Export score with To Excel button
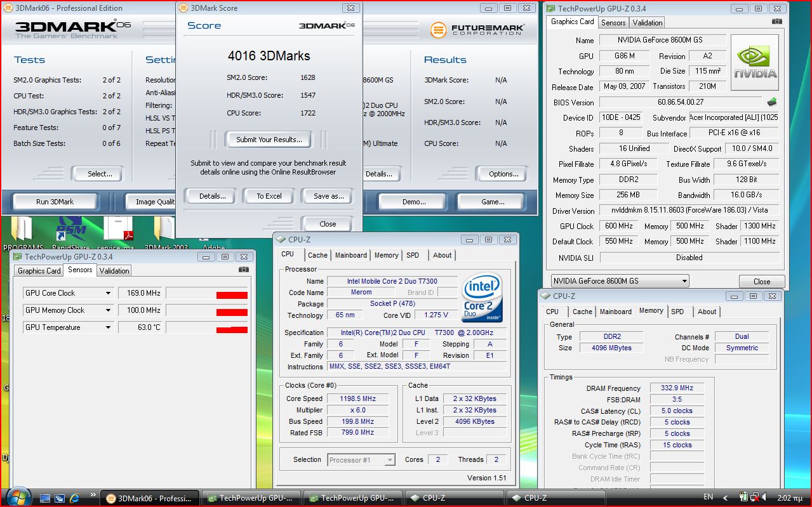The image size is (812, 507). click(x=269, y=196)
